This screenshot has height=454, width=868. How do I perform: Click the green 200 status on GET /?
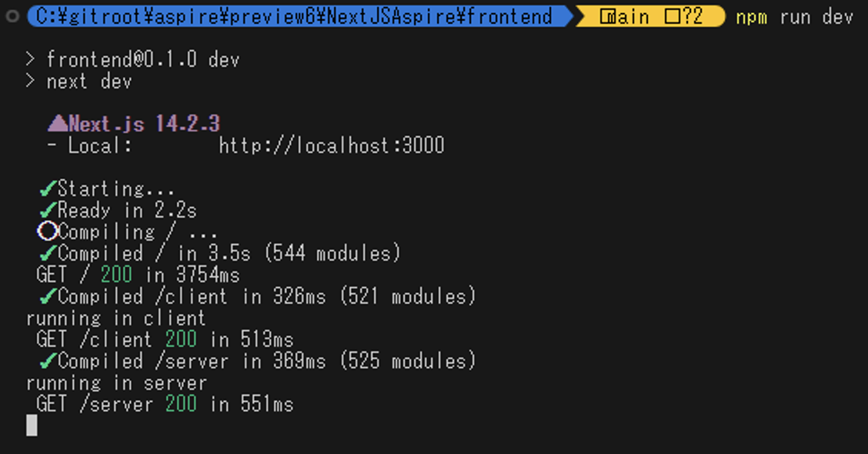click(116, 275)
